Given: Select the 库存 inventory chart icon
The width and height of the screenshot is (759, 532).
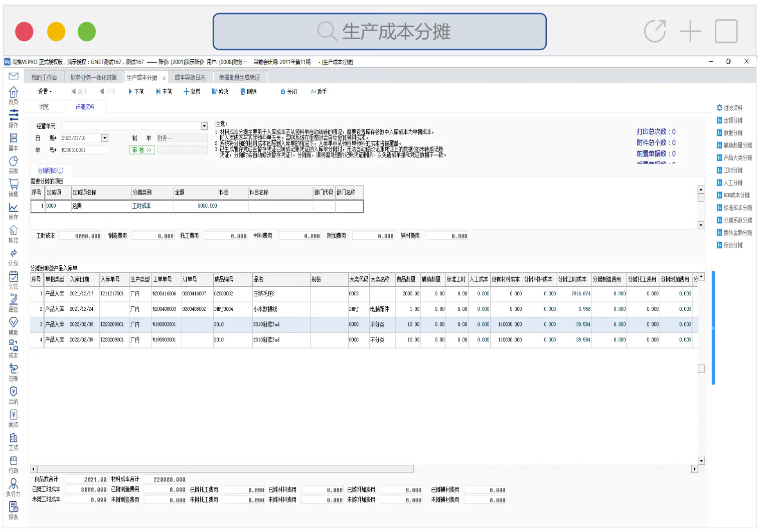Looking at the screenshot, I should coord(14,210).
